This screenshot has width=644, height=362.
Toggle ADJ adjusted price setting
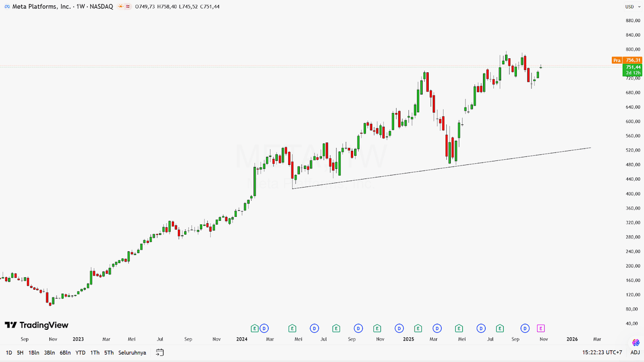coord(635,352)
